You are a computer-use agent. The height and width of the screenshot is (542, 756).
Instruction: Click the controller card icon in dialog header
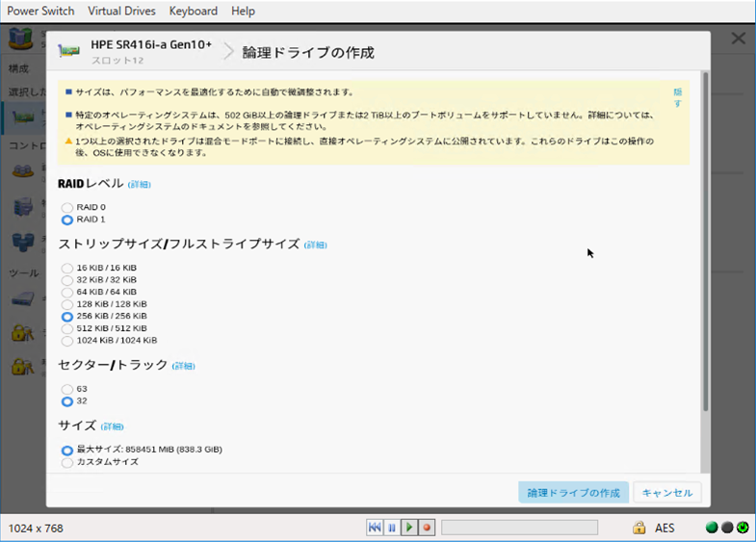tap(68, 50)
